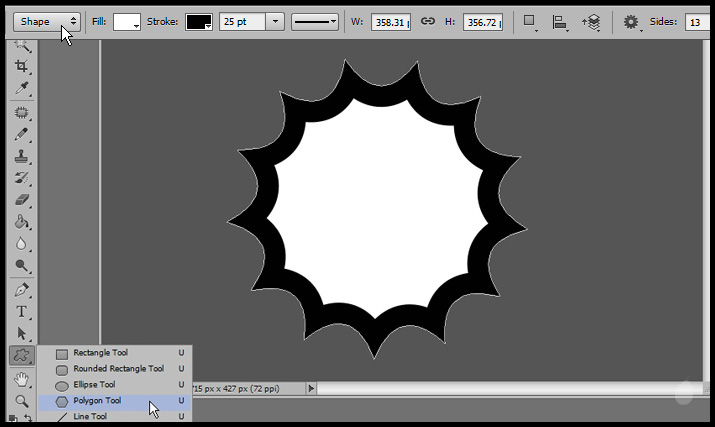Select the Eyedropper tool
The width and height of the screenshot is (715, 427).
click(x=21, y=90)
